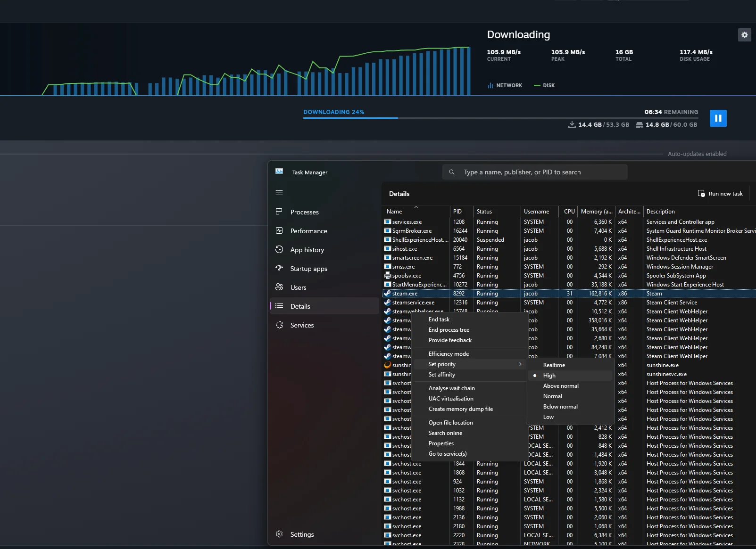The height and width of the screenshot is (549, 756).
Task: Click the Task Manager search field
Action: pyautogui.click(x=535, y=172)
